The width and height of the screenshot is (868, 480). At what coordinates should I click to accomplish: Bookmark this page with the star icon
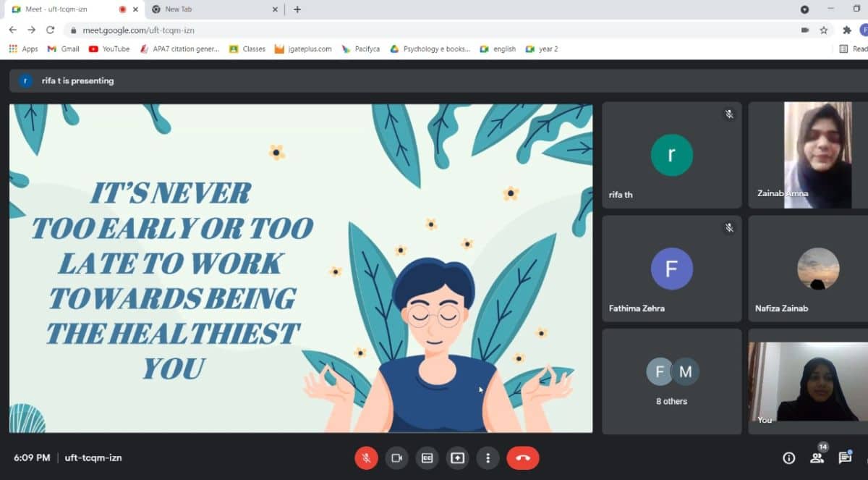tap(824, 30)
